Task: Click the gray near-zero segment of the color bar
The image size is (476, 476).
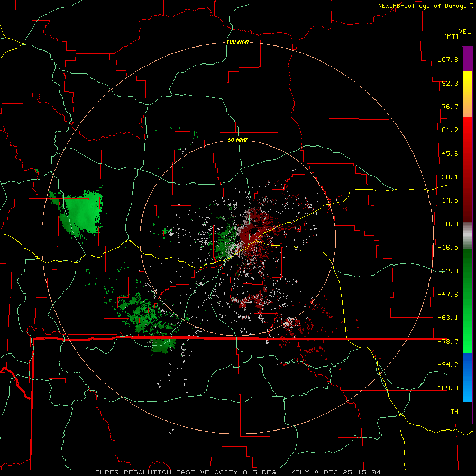Action: [467, 235]
